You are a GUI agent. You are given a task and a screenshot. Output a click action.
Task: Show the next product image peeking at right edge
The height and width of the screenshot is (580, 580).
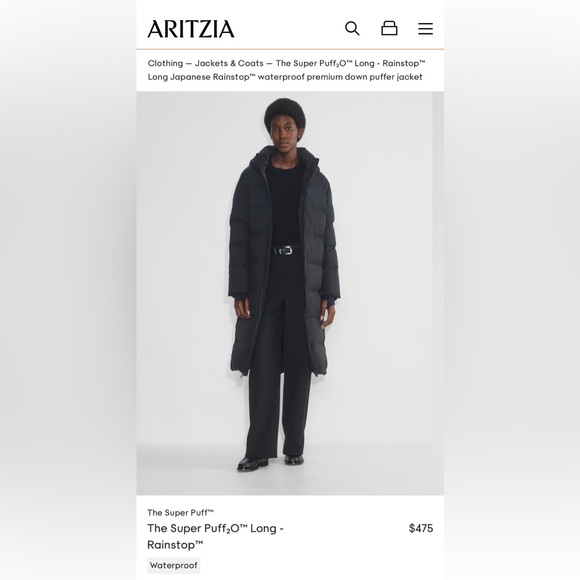(x=438, y=293)
